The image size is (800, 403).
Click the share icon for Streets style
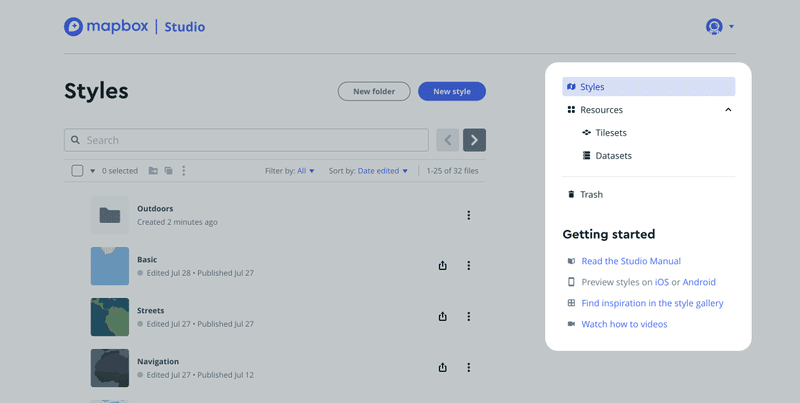(442, 316)
